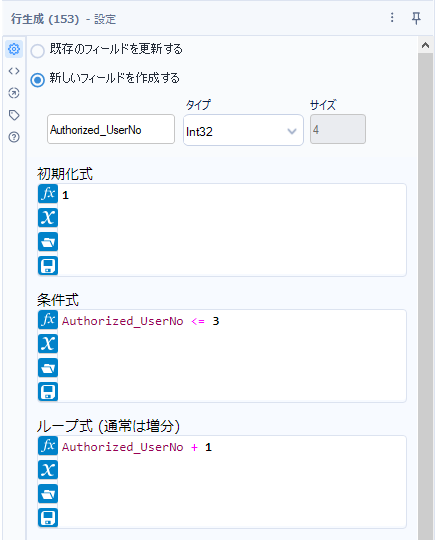Click the scrollbar up arrow
The width and height of the screenshot is (435, 540).
click(425, 45)
